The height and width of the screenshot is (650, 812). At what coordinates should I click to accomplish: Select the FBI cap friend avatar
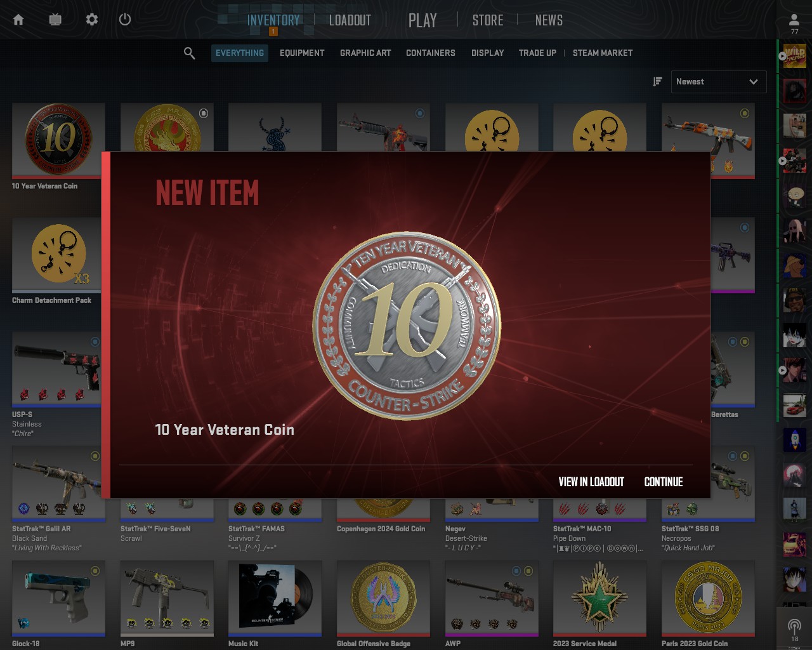[794, 300]
